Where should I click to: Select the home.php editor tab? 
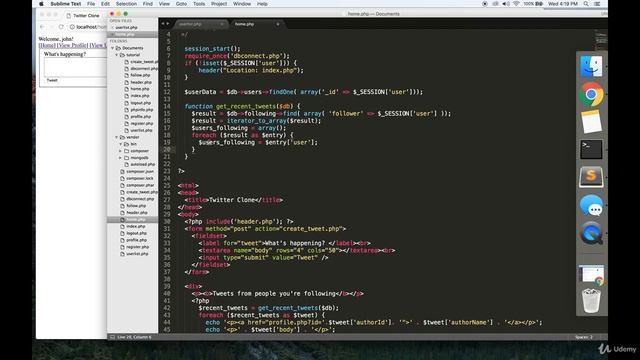click(256, 24)
